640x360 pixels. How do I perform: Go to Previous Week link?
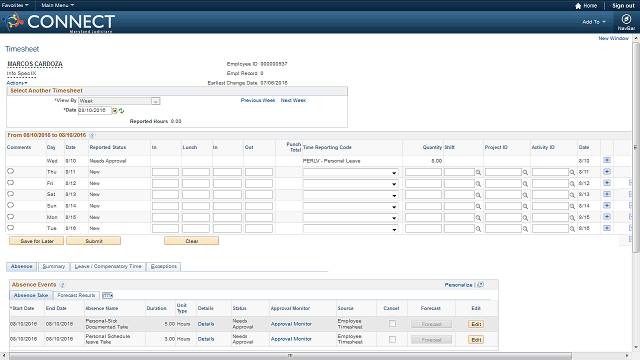point(258,100)
